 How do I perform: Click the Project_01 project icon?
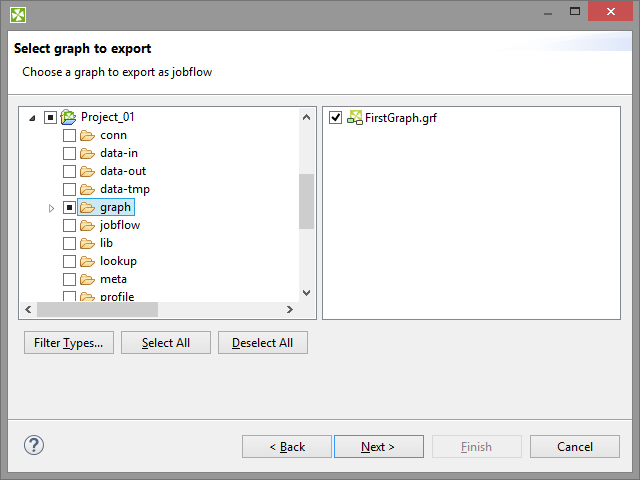click(69, 117)
